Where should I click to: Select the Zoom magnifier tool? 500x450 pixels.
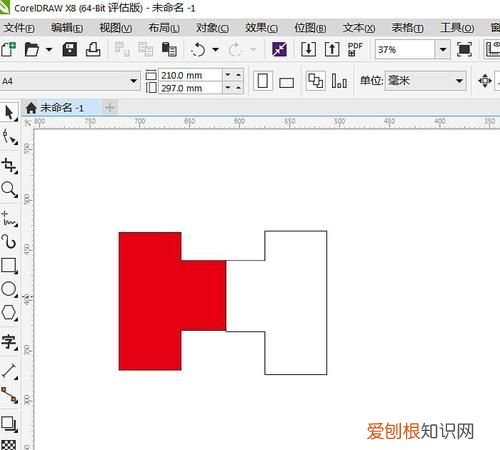pos(9,189)
